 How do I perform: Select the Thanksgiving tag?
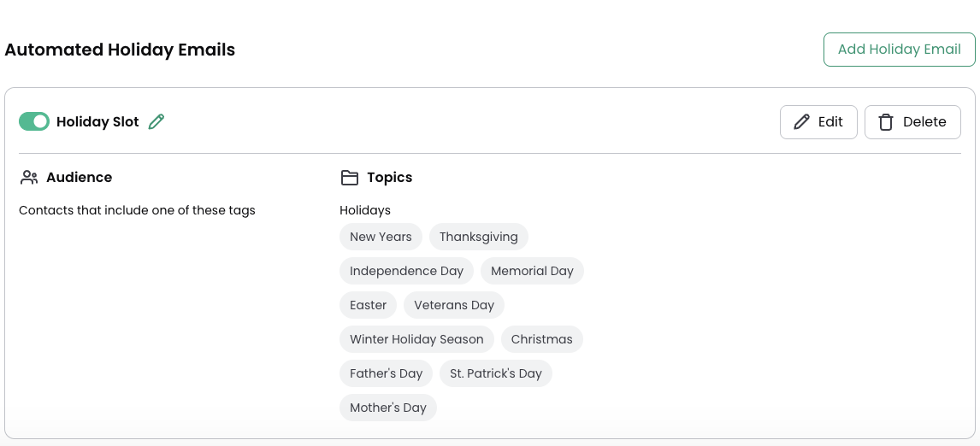[x=478, y=237]
